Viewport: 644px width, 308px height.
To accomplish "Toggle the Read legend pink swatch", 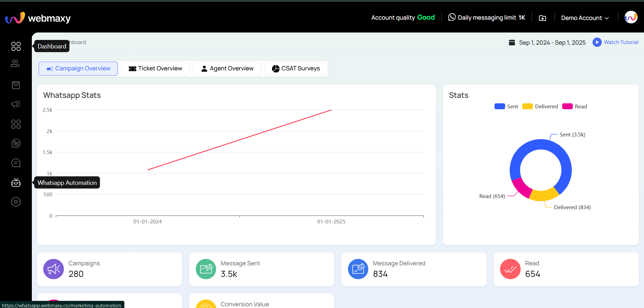I will pyautogui.click(x=567, y=106).
